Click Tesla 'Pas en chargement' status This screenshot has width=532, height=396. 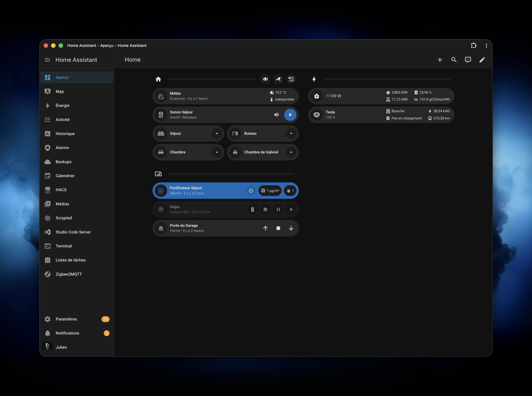click(x=404, y=118)
